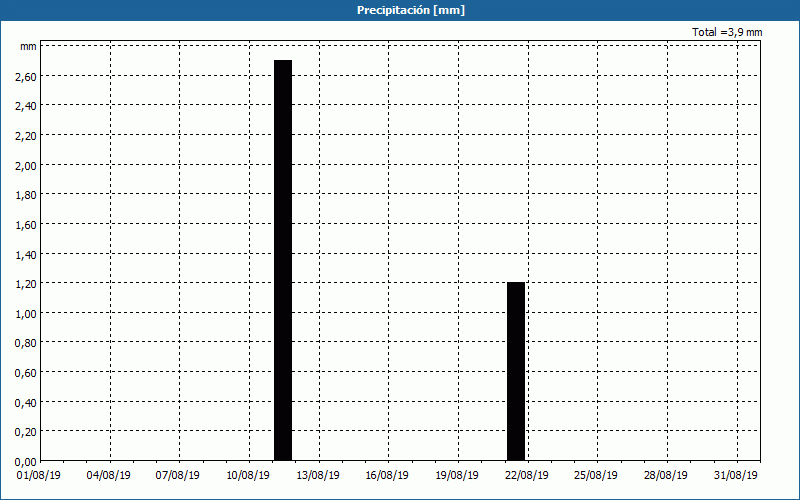Click the 2,40 y-axis value
The width and height of the screenshot is (800, 500).
[26, 106]
